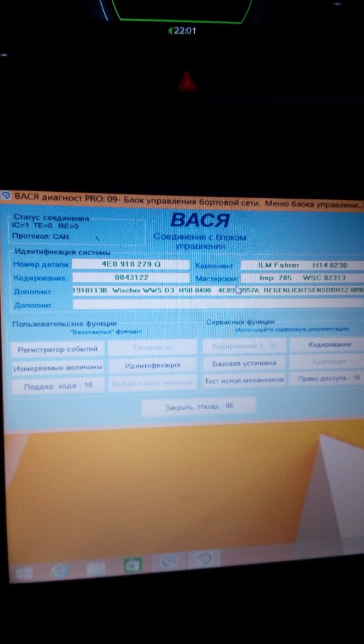Screen dimensions: 364x644
Task: Click the Кодирование field 0043122
Action: [x=131, y=277]
